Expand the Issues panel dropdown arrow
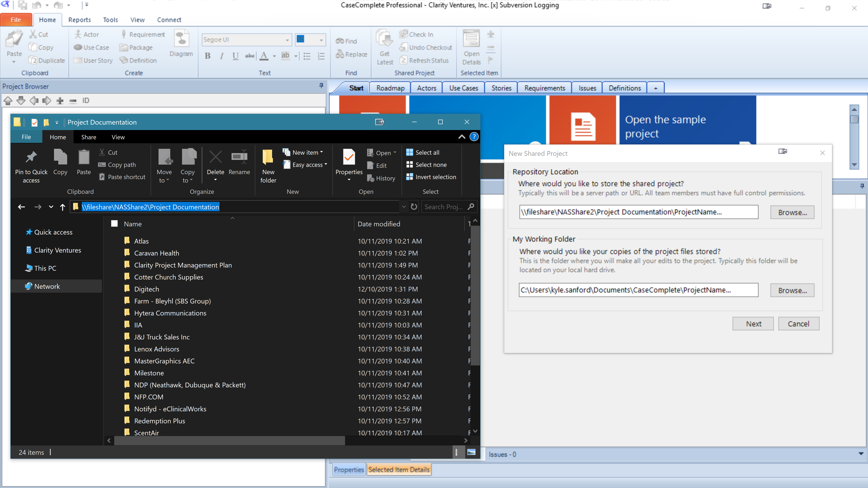Image resolution: width=868 pixels, height=488 pixels. 861,454
